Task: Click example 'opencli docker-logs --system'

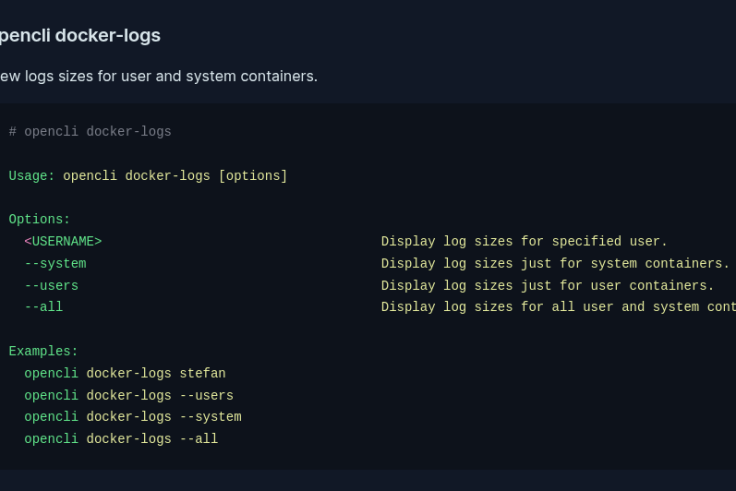Action: [x=133, y=417]
